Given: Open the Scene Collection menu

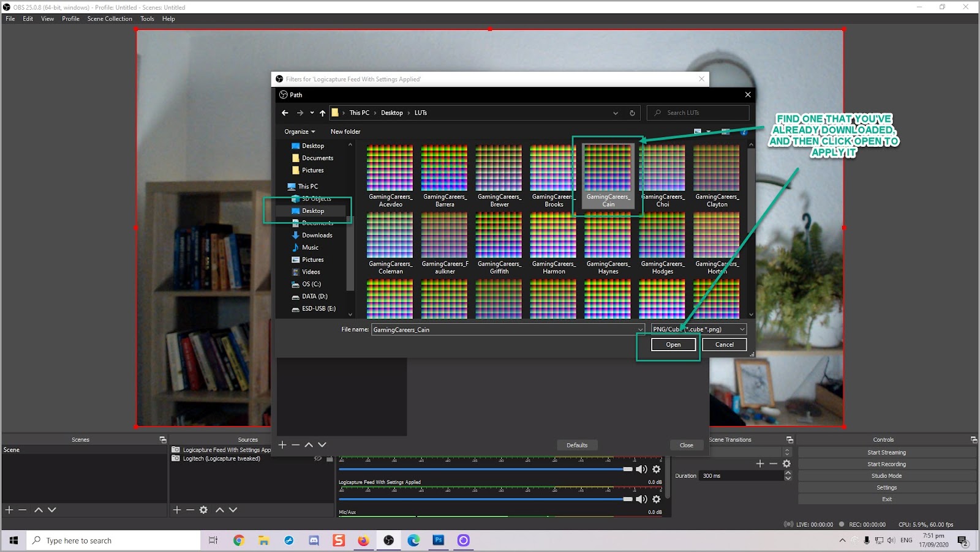Looking at the screenshot, I should coord(110,19).
